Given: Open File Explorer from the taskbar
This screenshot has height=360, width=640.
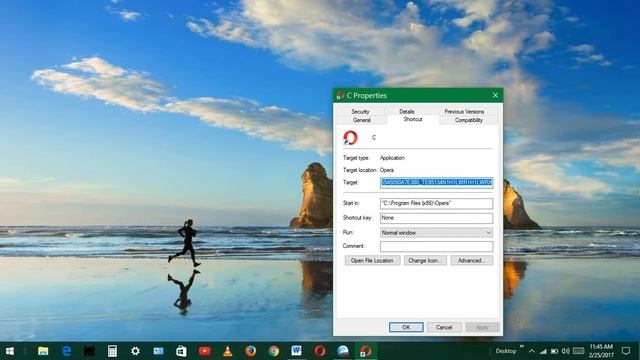Looking at the screenshot, I should pos(43,351).
